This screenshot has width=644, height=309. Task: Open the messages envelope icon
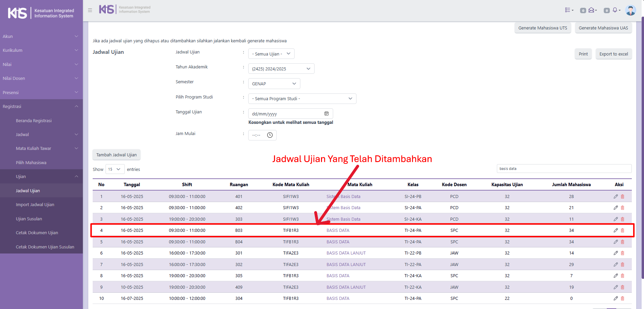(592, 10)
